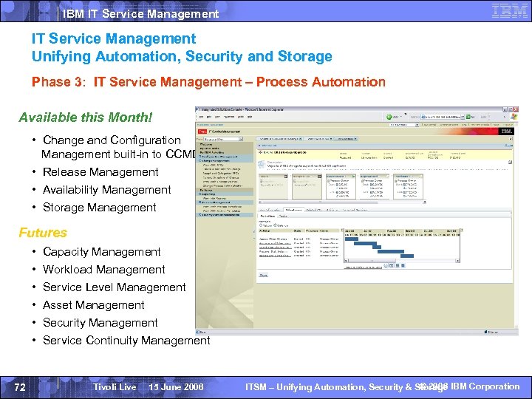Click the green Back button in Internet Explorer

[x=389, y=117]
